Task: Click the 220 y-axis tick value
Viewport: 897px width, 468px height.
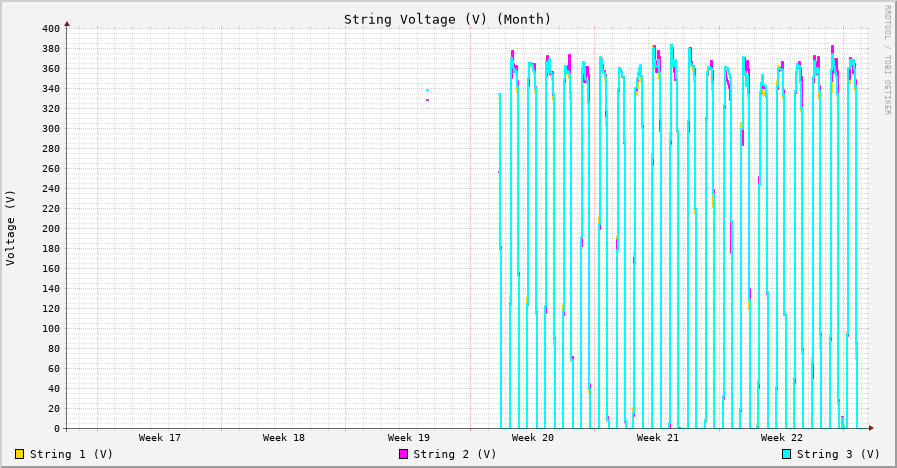Action: click(50, 209)
